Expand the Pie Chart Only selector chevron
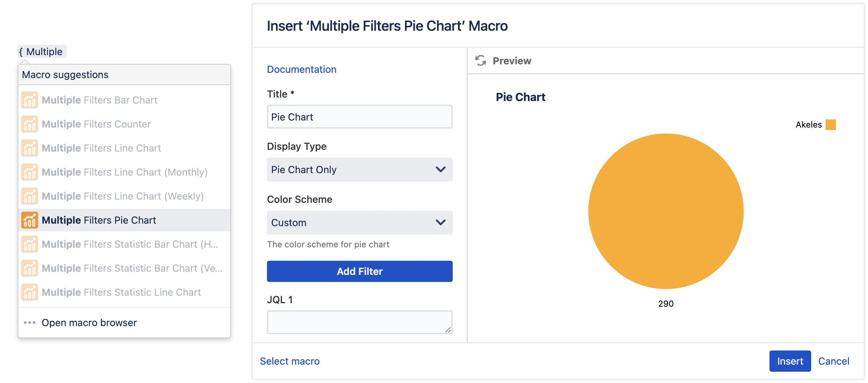The image size is (868, 383). click(440, 170)
